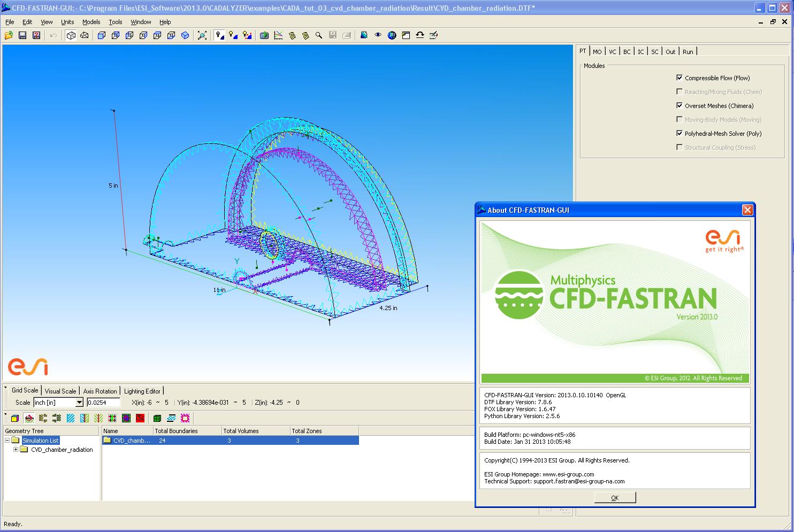Switch to the IC tab

(641, 52)
